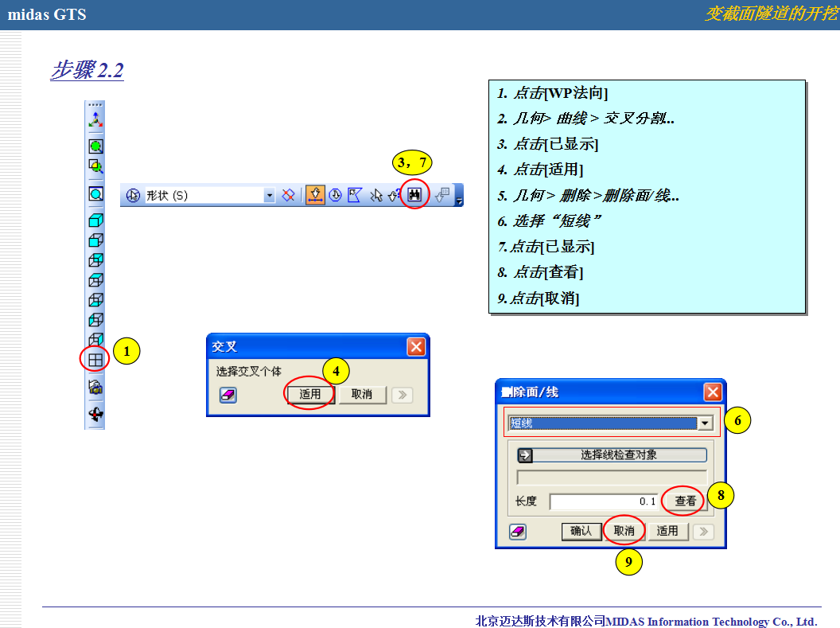Select the bottom-face shaded cube view
840x628 pixels.
96,299
